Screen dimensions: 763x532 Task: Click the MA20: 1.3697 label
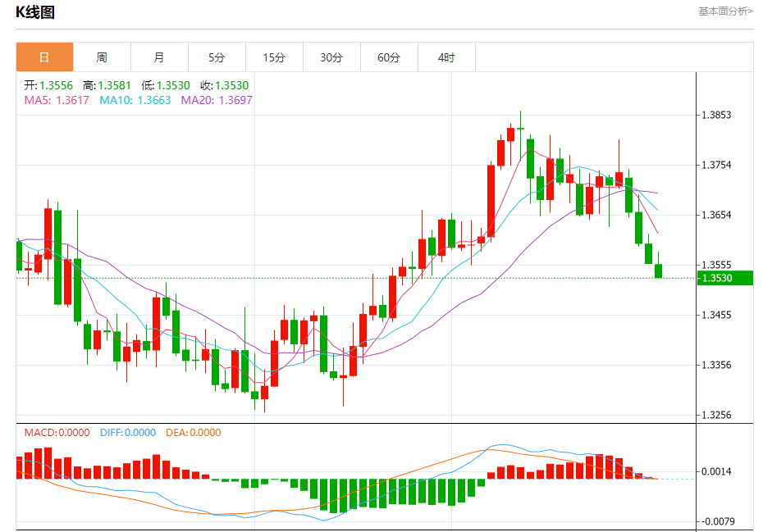pos(217,100)
